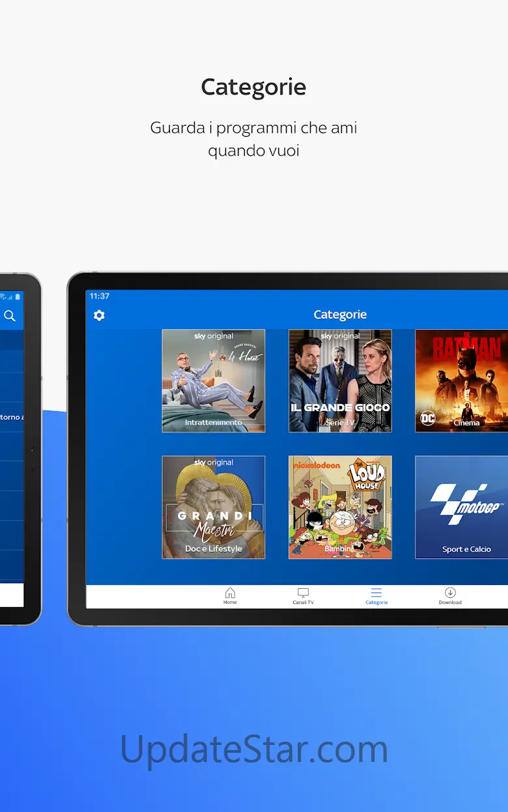Screen dimensions: 508x812
Task: Open settings gear icon in Sky app
Action: pos(99,316)
